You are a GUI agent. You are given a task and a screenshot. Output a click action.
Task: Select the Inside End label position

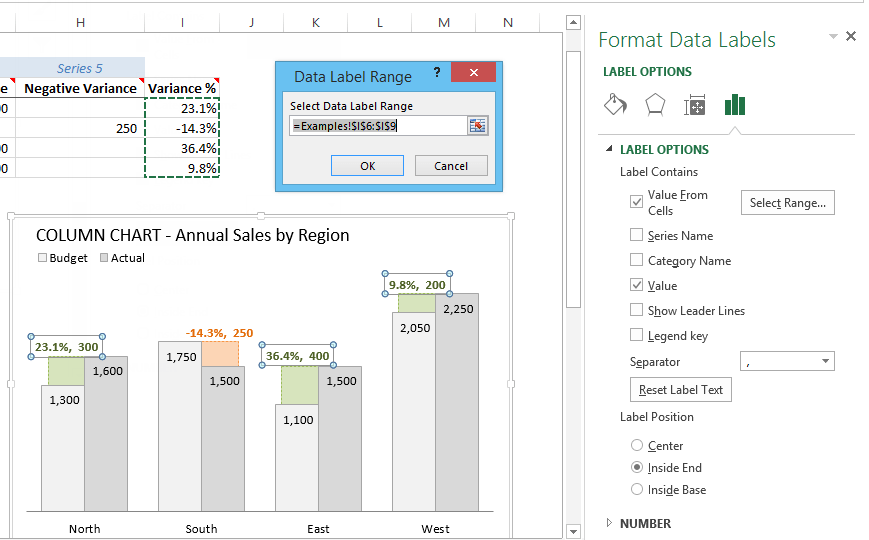coord(637,467)
